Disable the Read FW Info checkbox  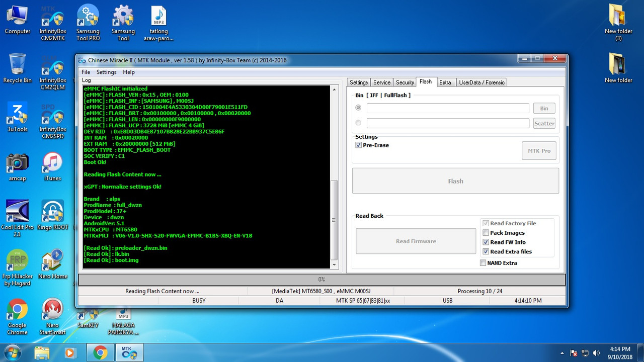click(x=486, y=242)
